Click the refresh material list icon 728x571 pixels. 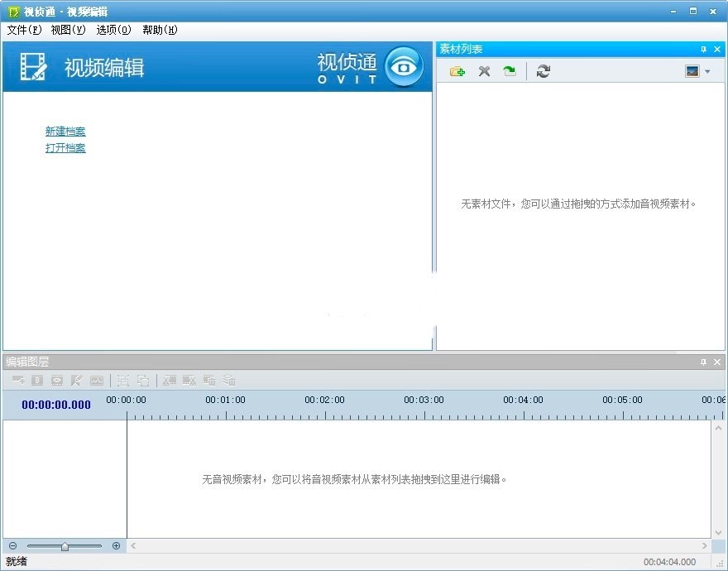(x=544, y=71)
